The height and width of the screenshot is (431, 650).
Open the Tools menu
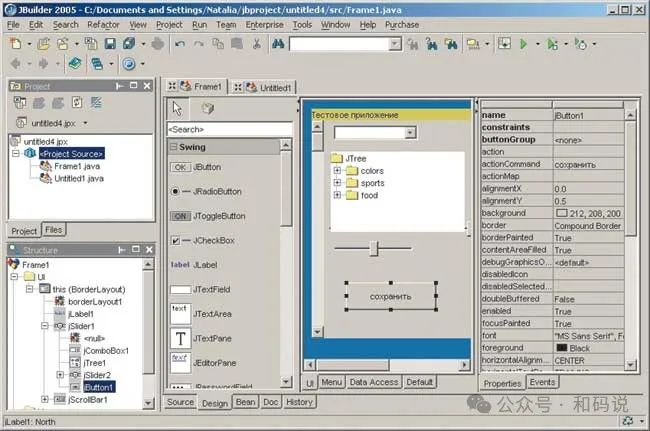coord(302,25)
